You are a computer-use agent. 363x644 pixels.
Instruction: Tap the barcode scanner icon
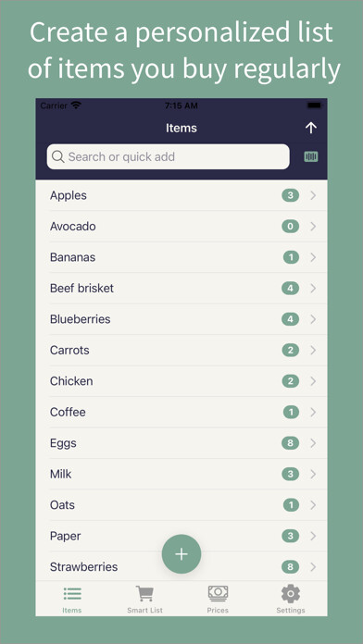[311, 156]
